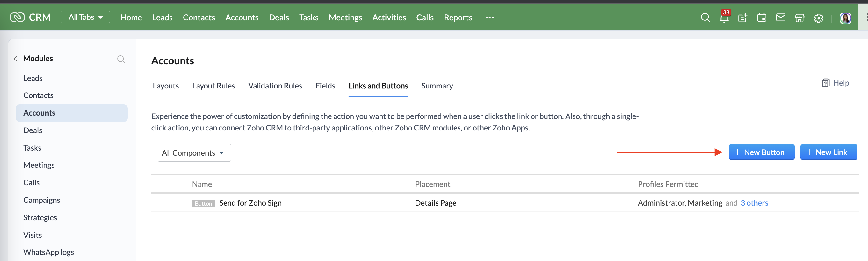Viewport: 868px width, 261px height.
Task: Click the Profiles Permitted column header
Action: point(668,184)
